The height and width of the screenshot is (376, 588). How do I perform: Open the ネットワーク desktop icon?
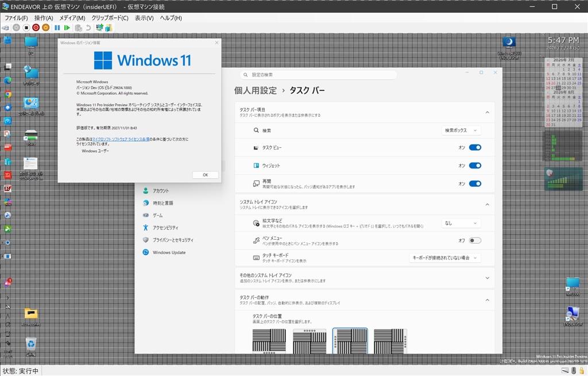point(31,75)
